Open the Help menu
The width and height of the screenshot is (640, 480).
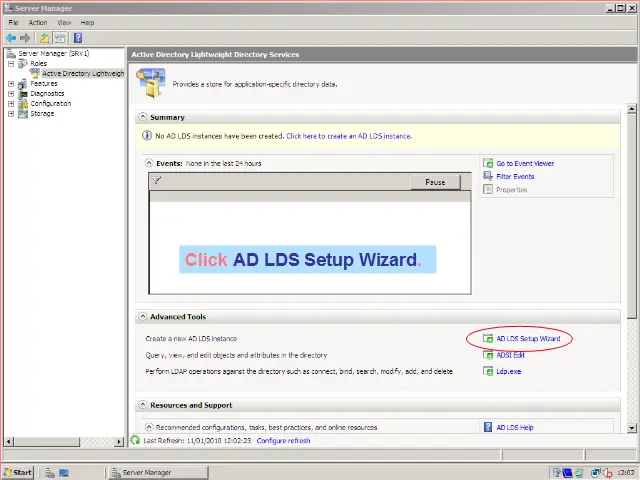click(x=87, y=23)
